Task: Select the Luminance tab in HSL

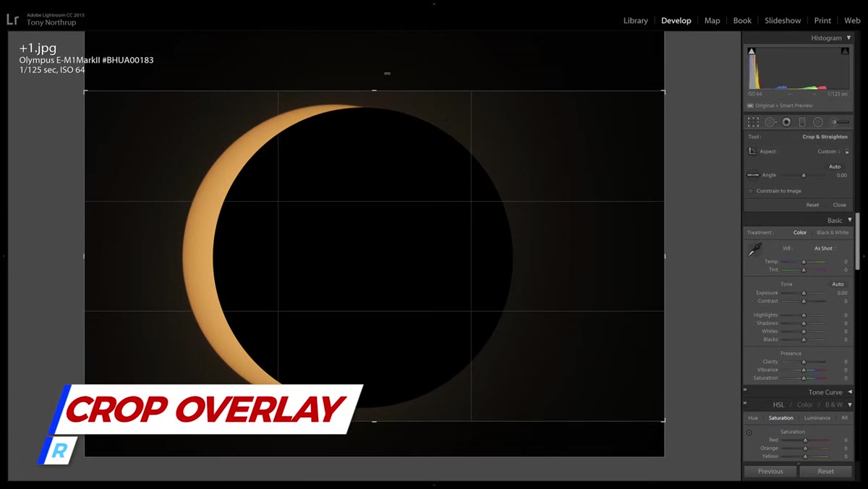Action: point(817,418)
